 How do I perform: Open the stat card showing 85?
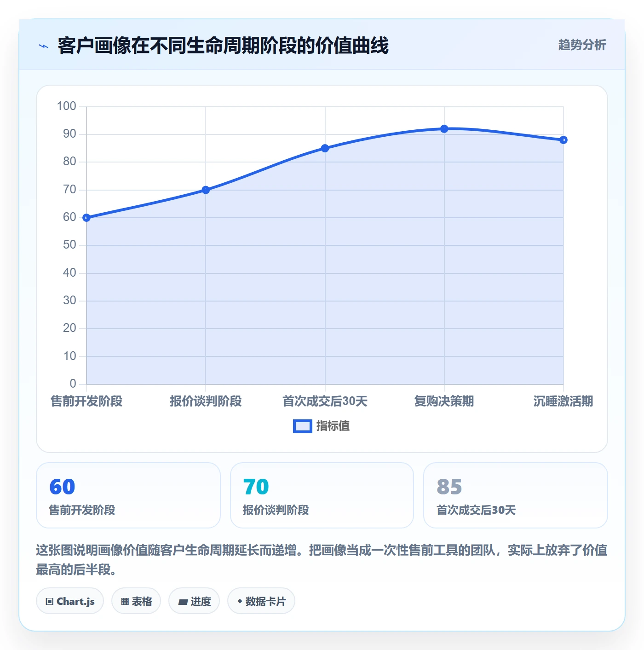(516, 495)
